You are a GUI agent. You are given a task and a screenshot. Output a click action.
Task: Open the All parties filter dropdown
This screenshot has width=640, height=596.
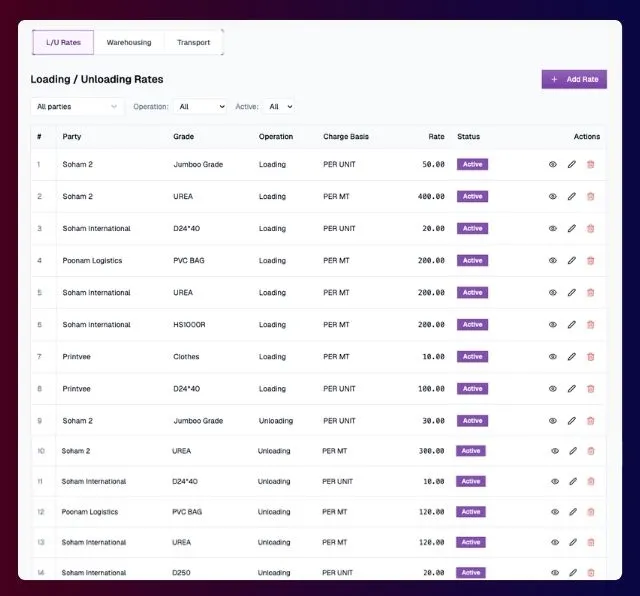[77, 107]
